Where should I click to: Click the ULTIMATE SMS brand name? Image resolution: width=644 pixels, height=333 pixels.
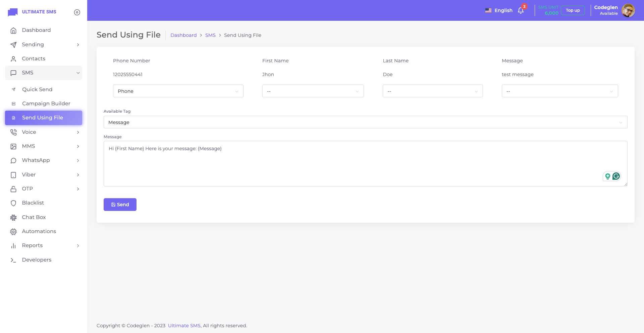click(x=39, y=12)
